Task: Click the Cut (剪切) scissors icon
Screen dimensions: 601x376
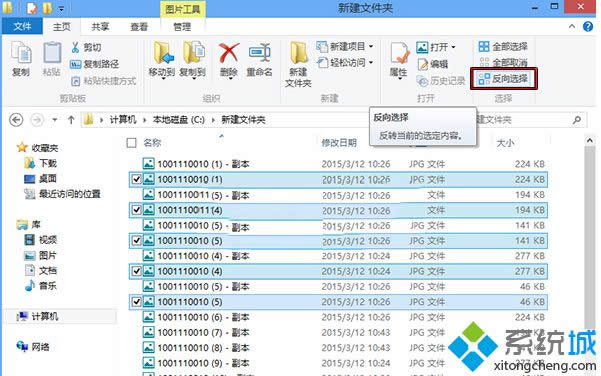Action: pos(76,48)
